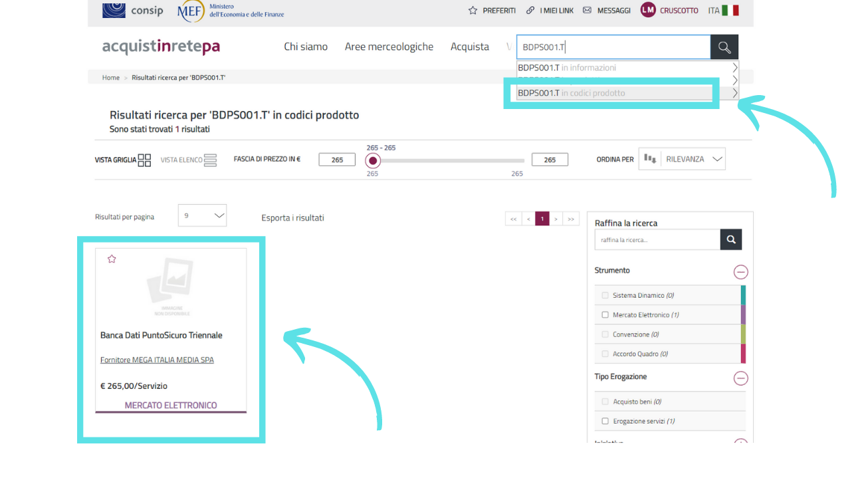This screenshot has height=480, width=868.
Task: Switch to Vista Griglia grid icon
Action: (144, 160)
